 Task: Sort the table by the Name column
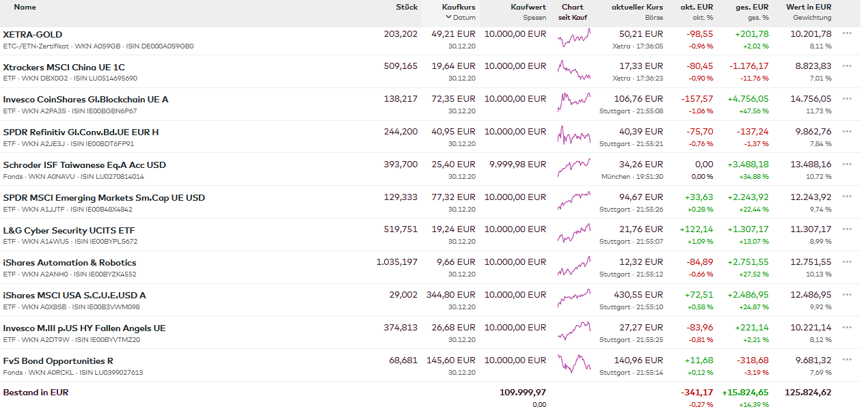click(25, 7)
